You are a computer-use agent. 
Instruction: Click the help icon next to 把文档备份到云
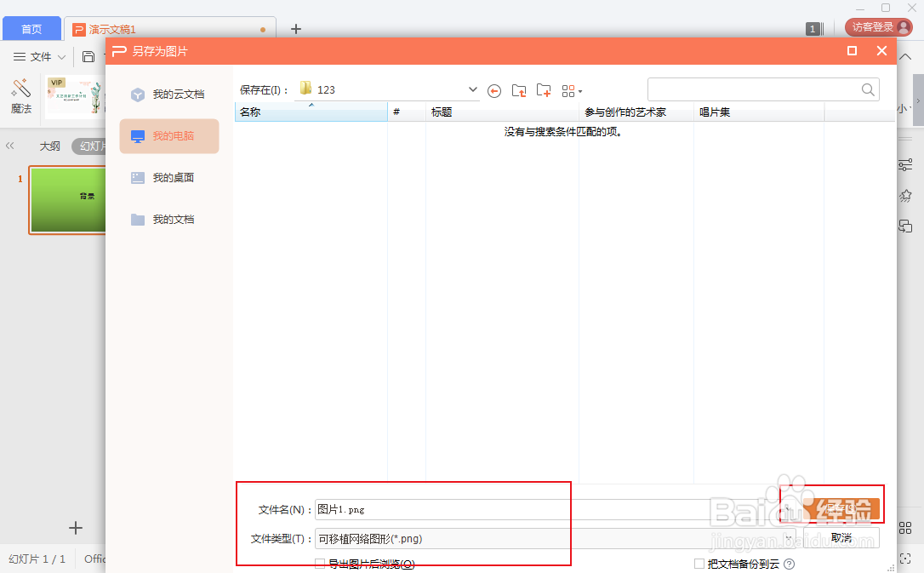point(791,564)
